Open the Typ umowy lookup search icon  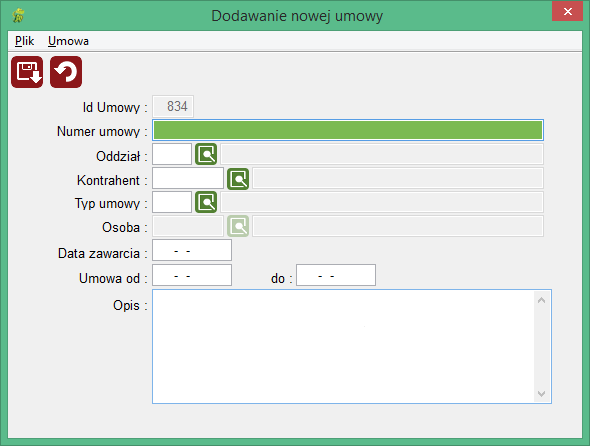point(206,202)
